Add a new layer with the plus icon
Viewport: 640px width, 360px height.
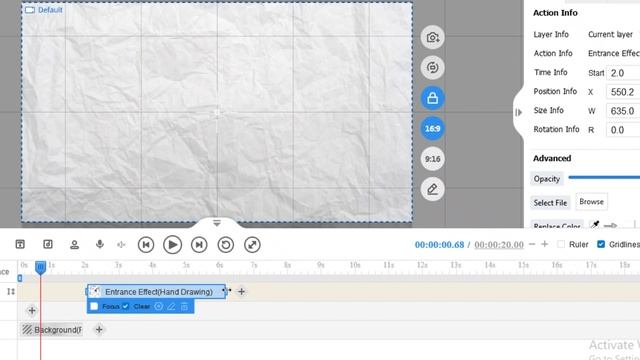32,311
